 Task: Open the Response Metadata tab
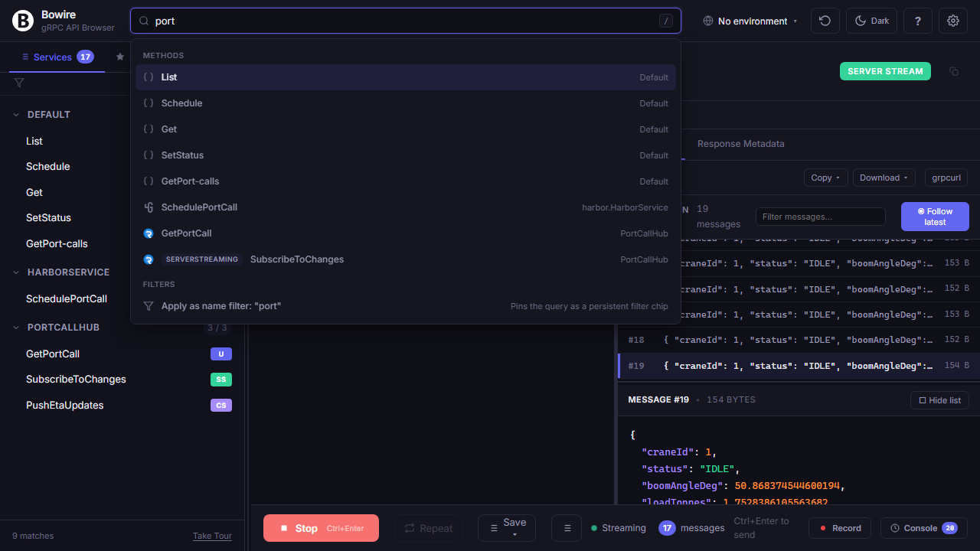(x=740, y=144)
